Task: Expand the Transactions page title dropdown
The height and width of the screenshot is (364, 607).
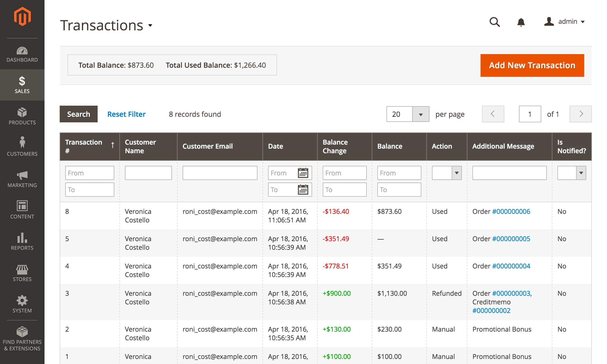Action: tap(150, 26)
